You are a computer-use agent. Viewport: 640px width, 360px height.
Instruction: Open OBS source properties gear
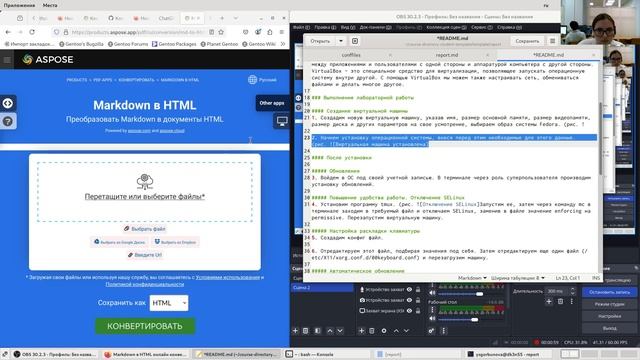coord(384,331)
